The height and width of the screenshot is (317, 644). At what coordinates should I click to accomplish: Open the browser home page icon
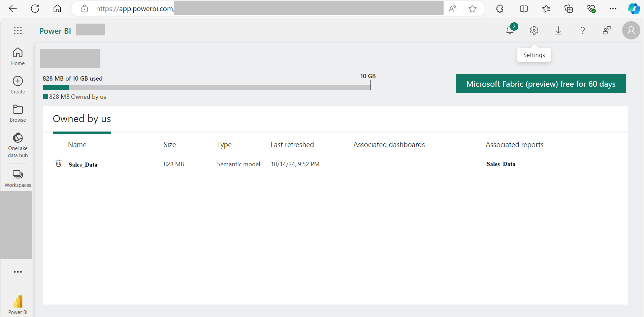[57, 8]
